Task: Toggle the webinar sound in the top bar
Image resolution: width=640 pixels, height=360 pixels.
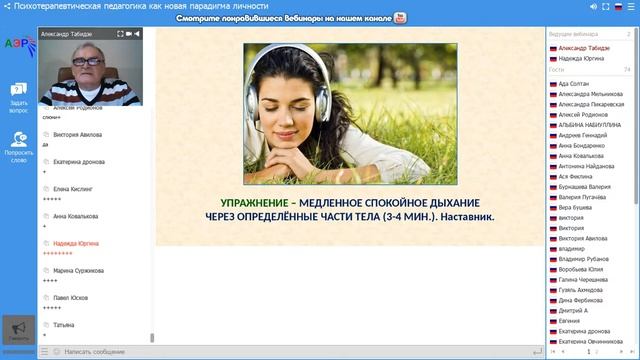Action: coord(593,7)
